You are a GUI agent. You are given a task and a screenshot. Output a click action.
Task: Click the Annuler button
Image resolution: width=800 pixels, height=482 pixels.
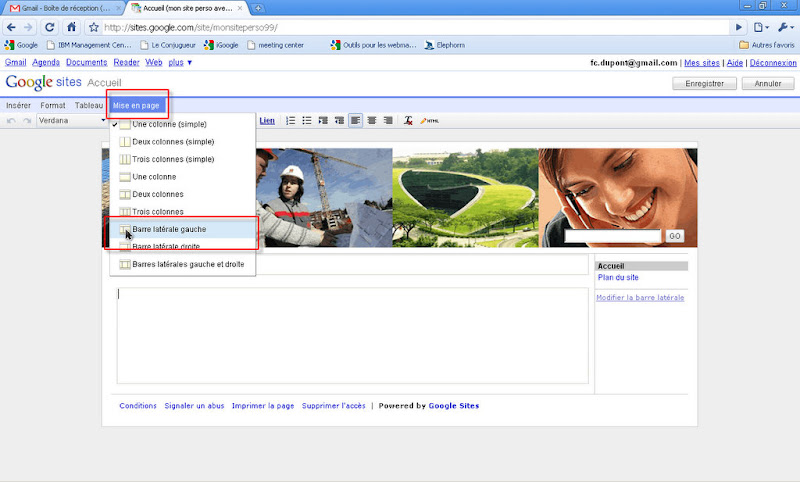[x=767, y=84]
